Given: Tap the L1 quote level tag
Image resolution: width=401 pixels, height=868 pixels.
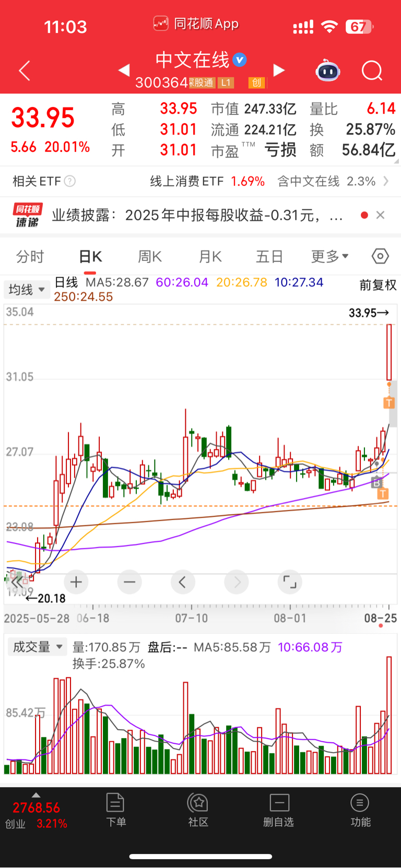Looking at the screenshot, I should click(226, 82).
